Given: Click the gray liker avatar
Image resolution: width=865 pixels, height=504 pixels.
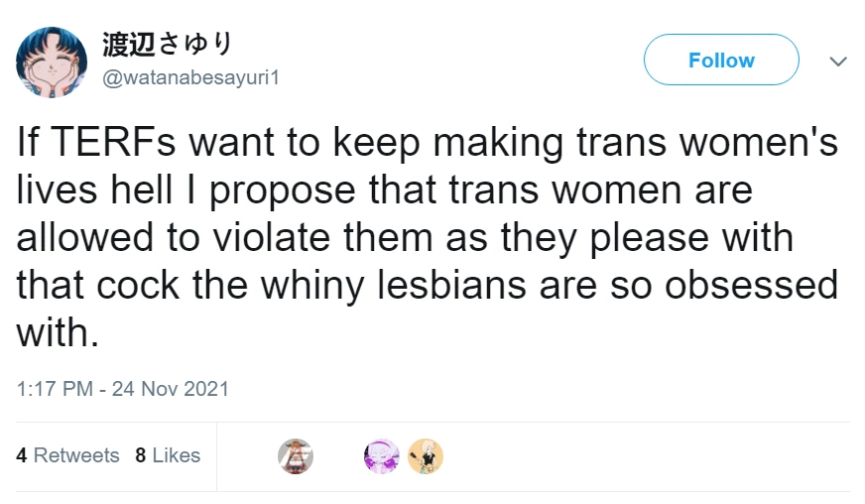Looking at the screenshot, I should point(295,455).
